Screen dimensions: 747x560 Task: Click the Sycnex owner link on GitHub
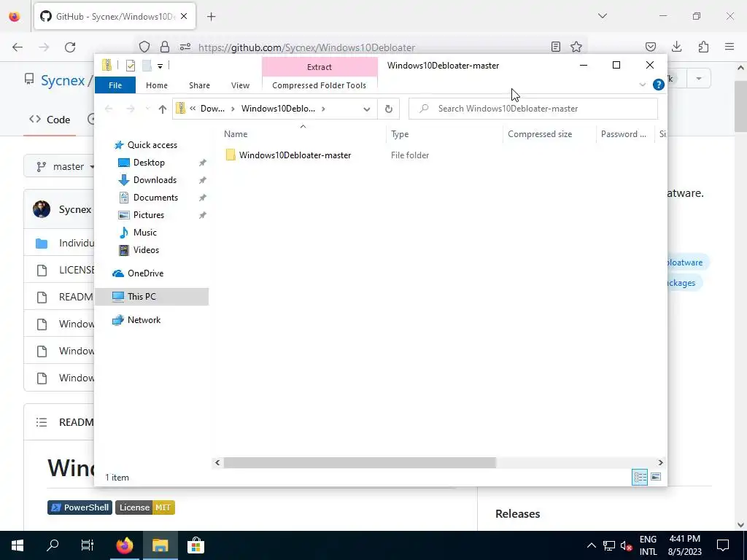[63, 80]
